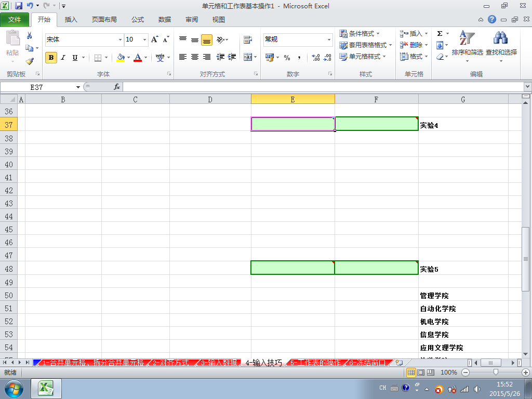Click the text orientation icon
The image size is (532, 399).
[221, 39]
